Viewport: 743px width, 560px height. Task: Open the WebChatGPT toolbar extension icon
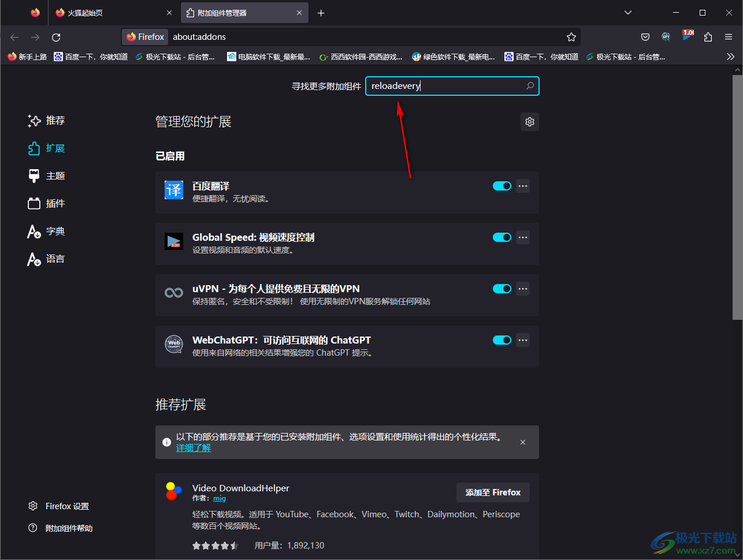666,37
